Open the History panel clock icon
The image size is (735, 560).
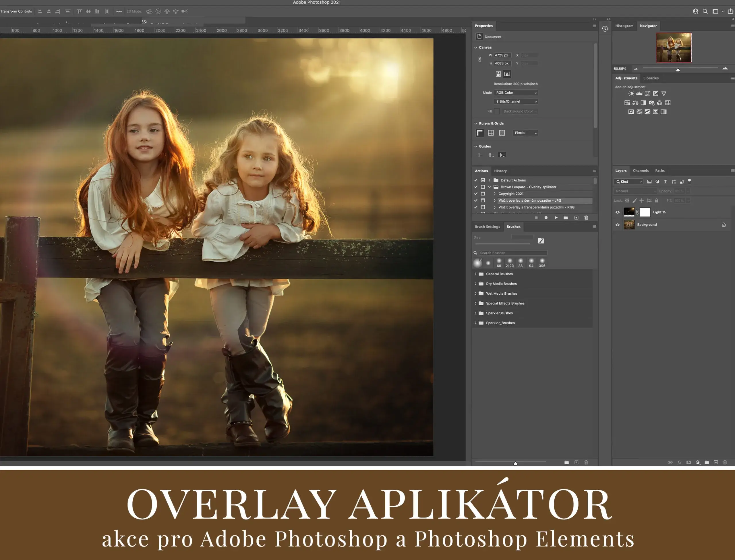click(605, 29)
